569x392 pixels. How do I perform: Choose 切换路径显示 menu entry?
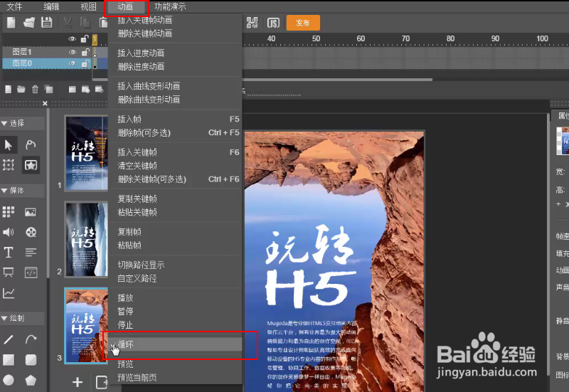pyautogui.click(x=175, y=265)
